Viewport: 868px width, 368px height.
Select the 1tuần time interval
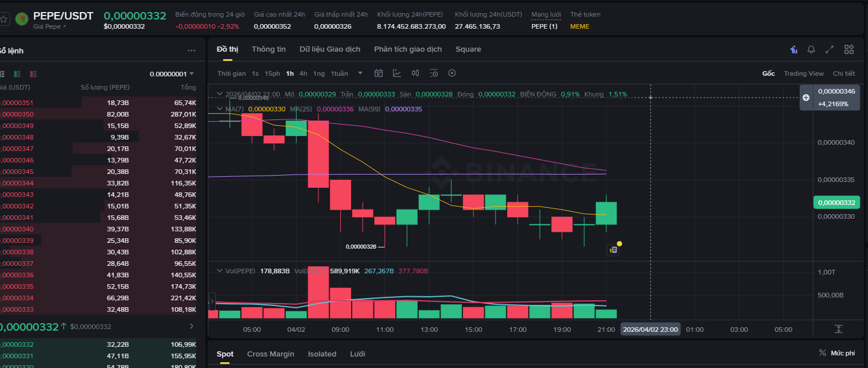click(340, 73)
